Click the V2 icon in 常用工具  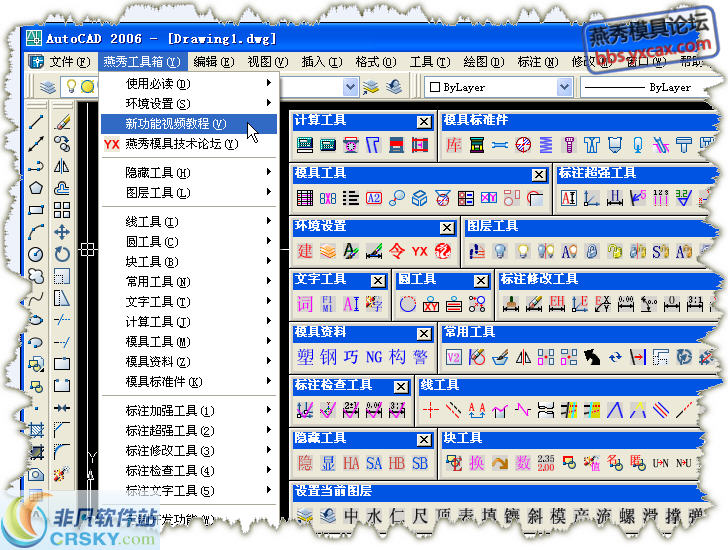(x=454, y=357)
